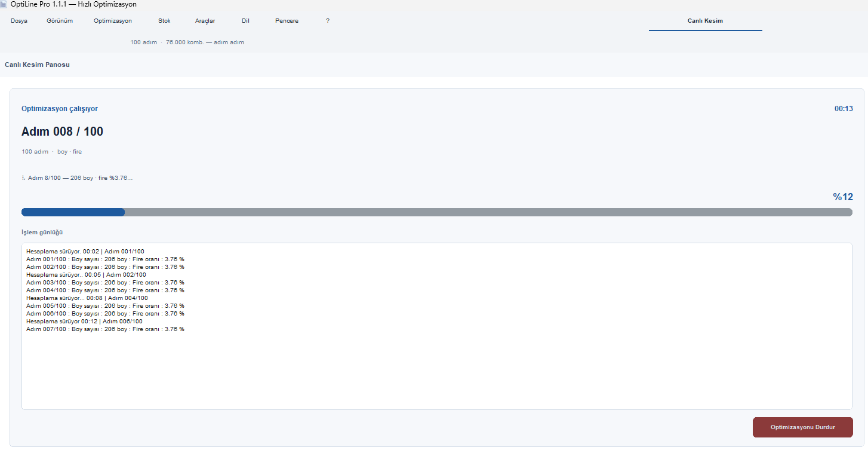Click the 'Optimizasyon çalışıyor' status title

[60, 109]
